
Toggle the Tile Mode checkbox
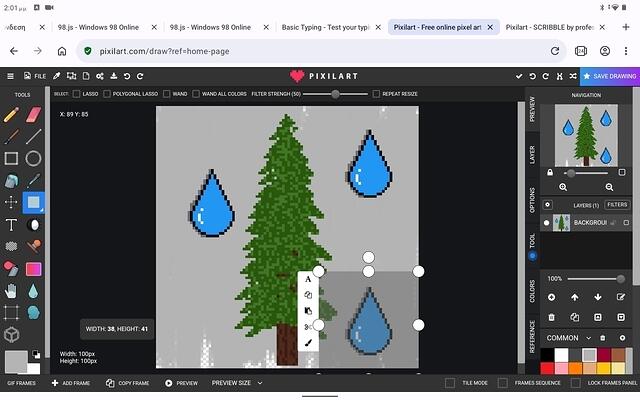click(452, 383)
